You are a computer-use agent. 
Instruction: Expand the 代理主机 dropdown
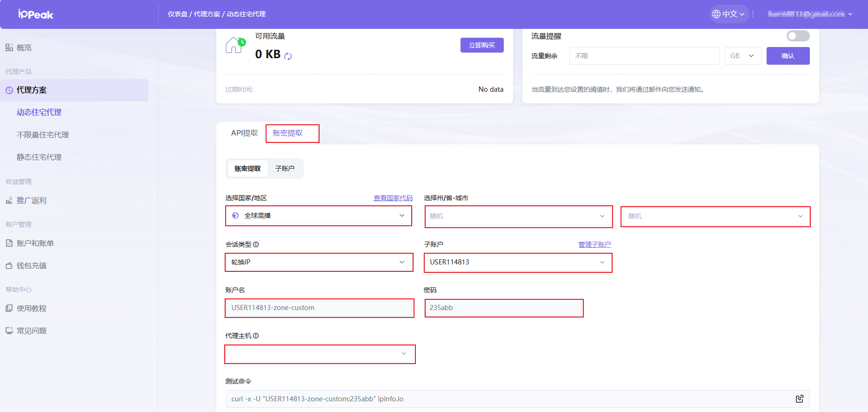(320, 354)
